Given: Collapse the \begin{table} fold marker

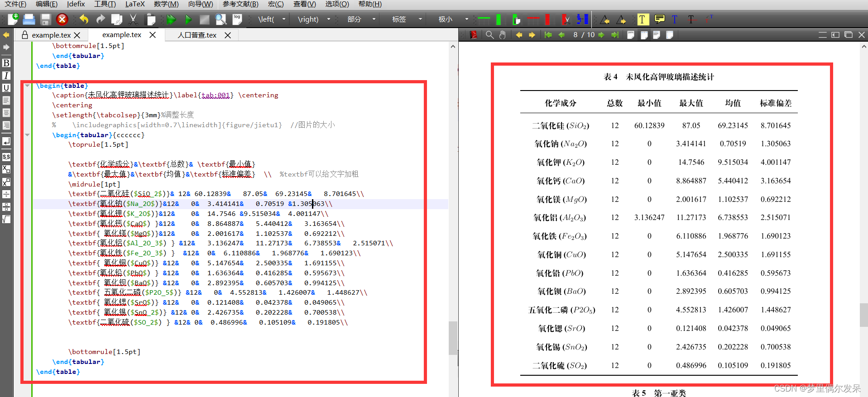Looking at the screenshot, I should [27, 86].
